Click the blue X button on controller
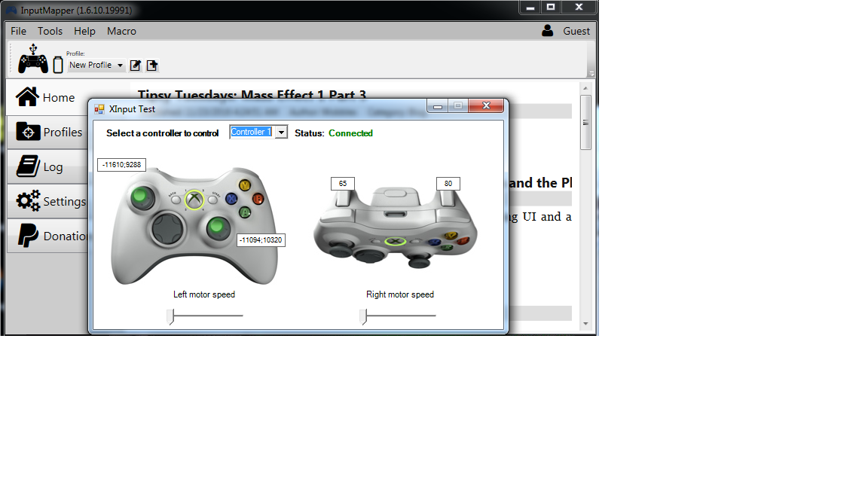868x488 pixels. pyautogui.click(x=231, y=198)
